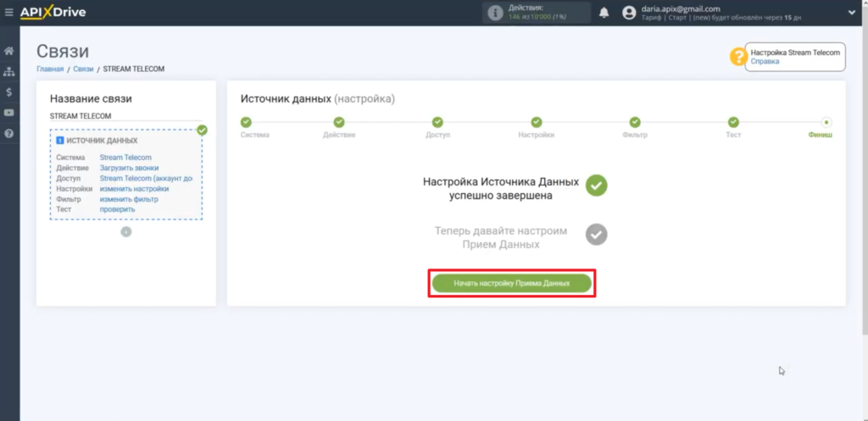The height and width of the screenshot is (421, 868).
Task: Open the notifications bell icon
Action: (x=604, y=13)
